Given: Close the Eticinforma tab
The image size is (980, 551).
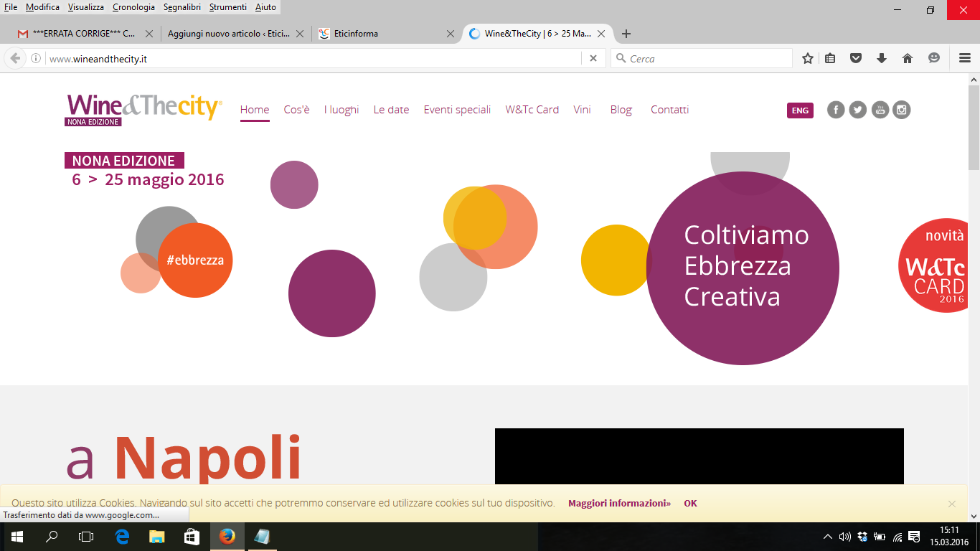Looking at the screenshot, I should click(x=451, y=34).
